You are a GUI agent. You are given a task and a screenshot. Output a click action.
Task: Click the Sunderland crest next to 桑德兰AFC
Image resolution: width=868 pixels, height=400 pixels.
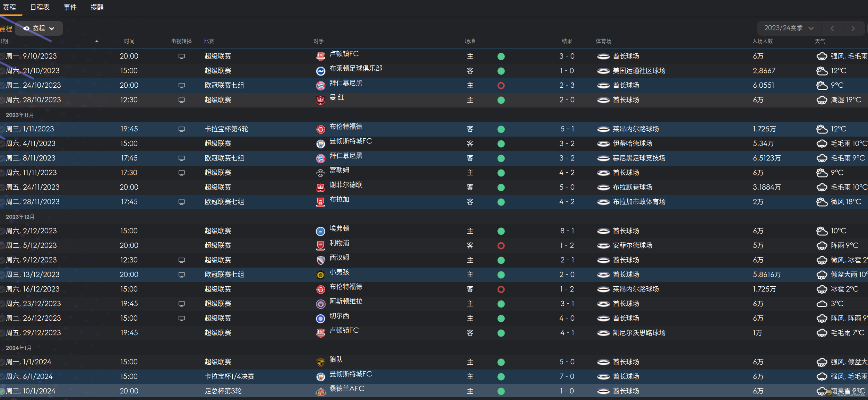320,392
